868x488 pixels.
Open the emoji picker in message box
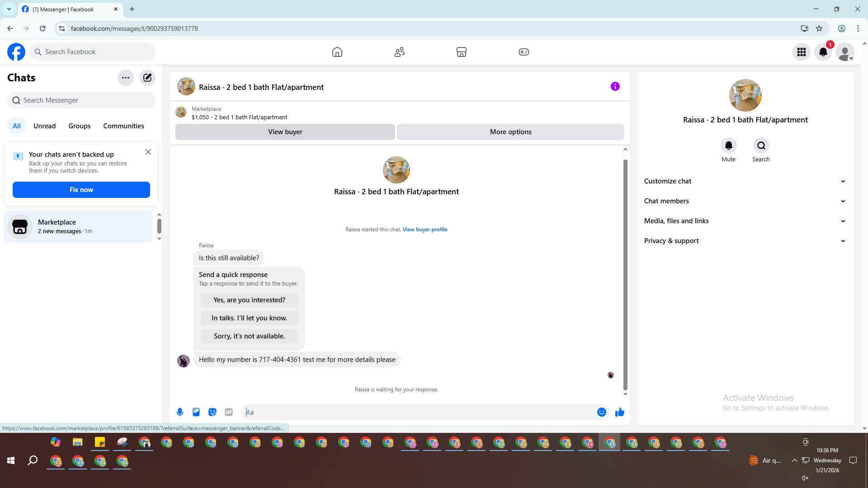point(601,412)
